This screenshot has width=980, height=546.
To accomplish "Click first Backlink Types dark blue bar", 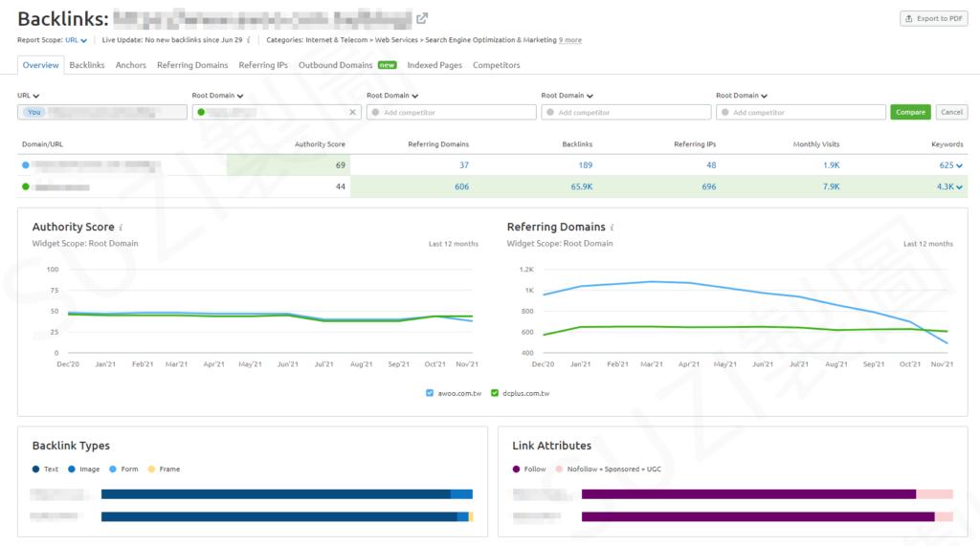I will coord(276,494).
